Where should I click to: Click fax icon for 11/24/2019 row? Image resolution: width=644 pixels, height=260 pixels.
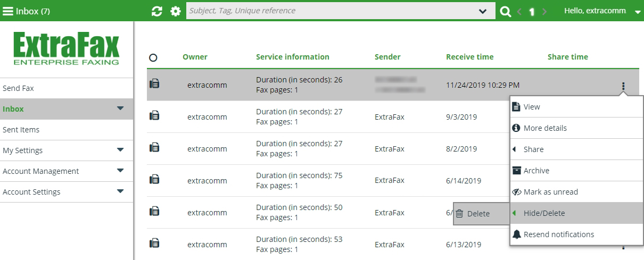pyautogui.click(x=154, y=83)
